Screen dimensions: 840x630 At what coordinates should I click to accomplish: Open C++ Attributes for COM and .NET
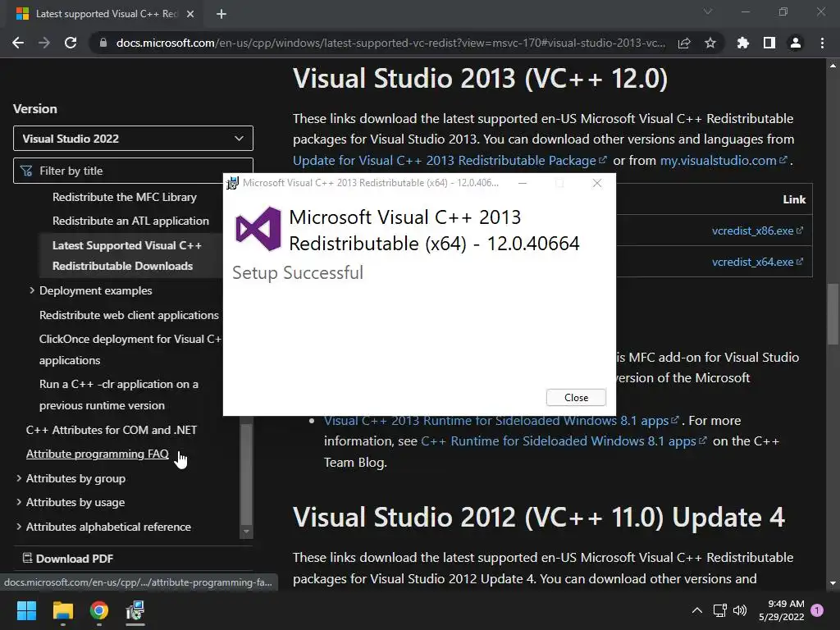(112, 430)
